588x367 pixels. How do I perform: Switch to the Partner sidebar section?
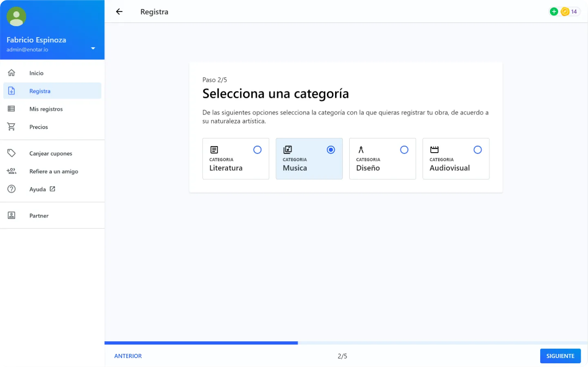click(39, 215)
